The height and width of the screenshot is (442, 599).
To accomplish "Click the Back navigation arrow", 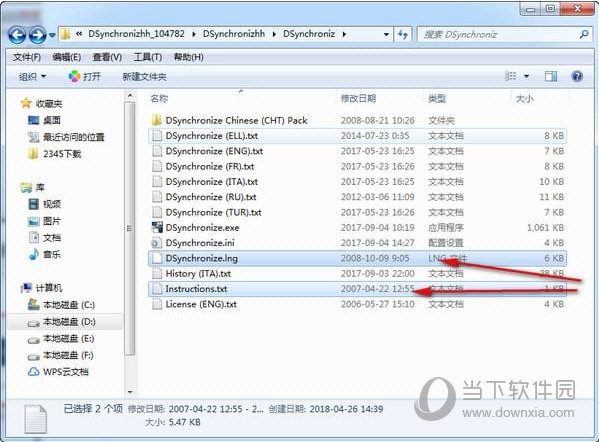I will (x=17, y=36).
